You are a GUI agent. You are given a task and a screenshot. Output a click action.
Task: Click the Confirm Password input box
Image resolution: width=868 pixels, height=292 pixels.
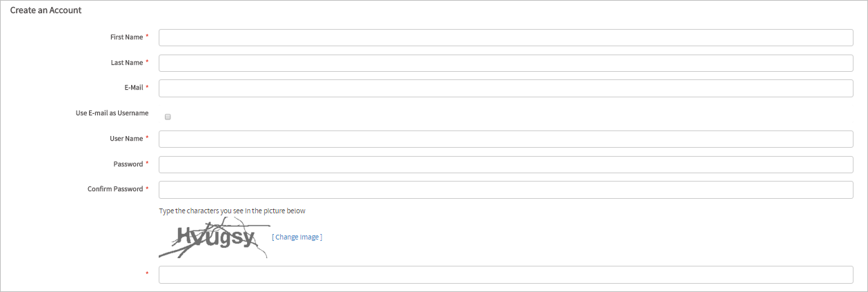pyautogui.click(x=506, y=189)
